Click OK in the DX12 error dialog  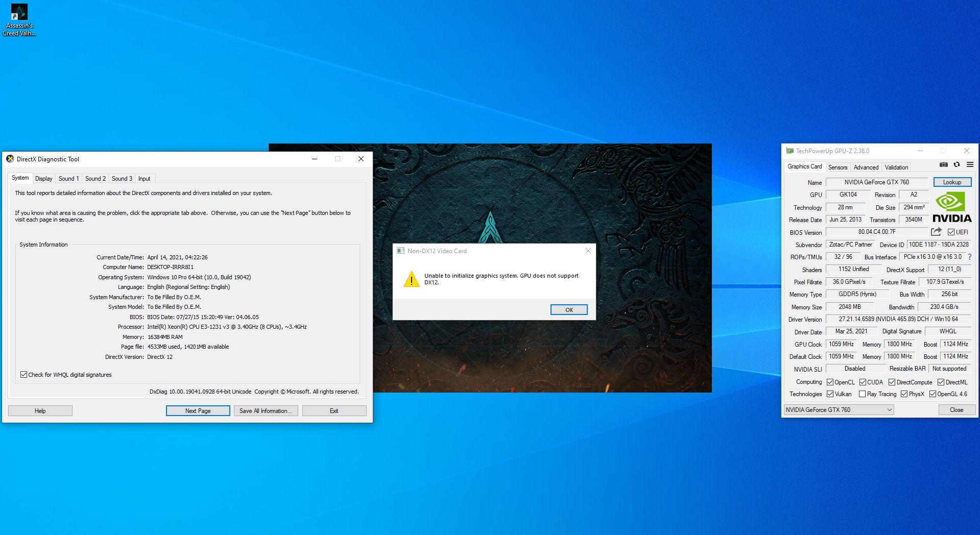pos(569,310)
